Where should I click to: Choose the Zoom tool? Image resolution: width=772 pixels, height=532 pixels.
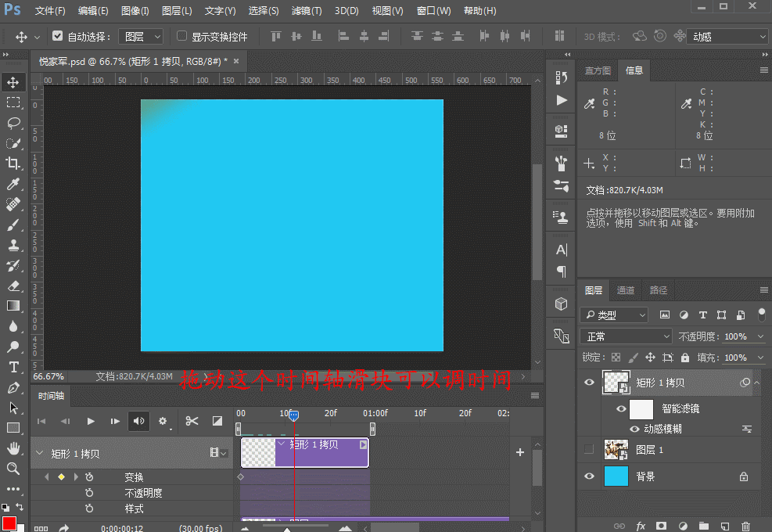click(x=13, y=469)
